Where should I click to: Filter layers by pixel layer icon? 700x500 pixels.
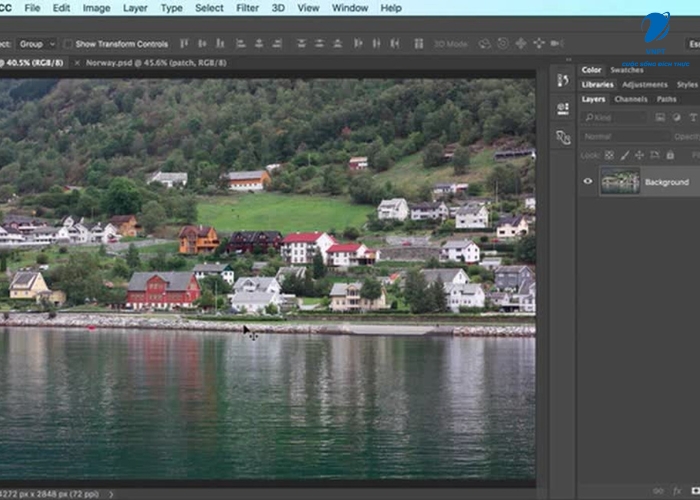click(x=660, y=117)
